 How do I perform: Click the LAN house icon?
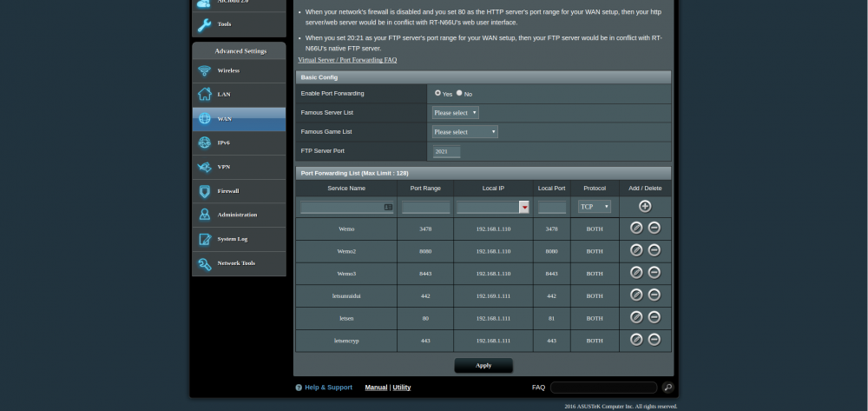pyautogui.click(x=205, y=95)
